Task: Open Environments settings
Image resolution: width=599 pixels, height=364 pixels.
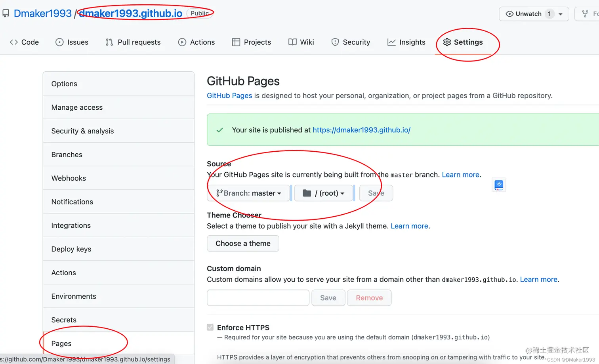Action: tap(118, 296)
